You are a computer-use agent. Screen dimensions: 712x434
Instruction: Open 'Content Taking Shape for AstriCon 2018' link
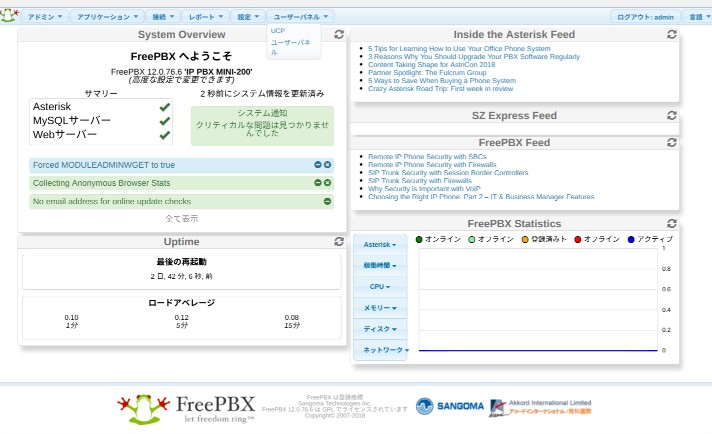[x=431, y=64]
